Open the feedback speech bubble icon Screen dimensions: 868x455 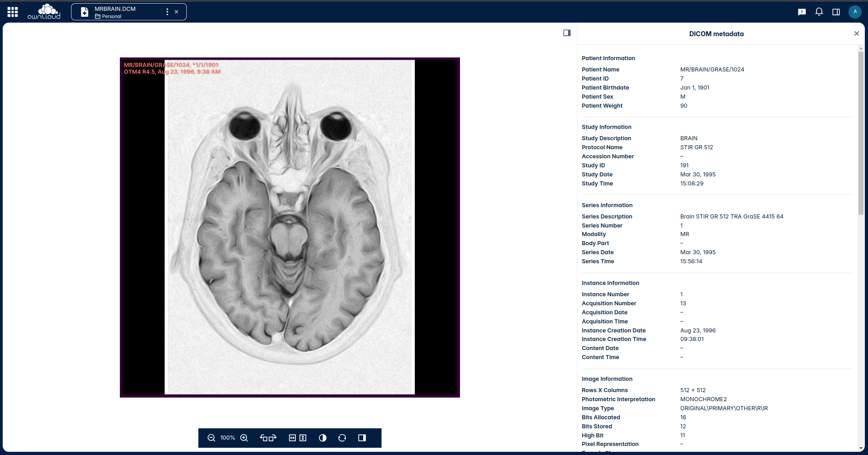[x=802, y=12]
